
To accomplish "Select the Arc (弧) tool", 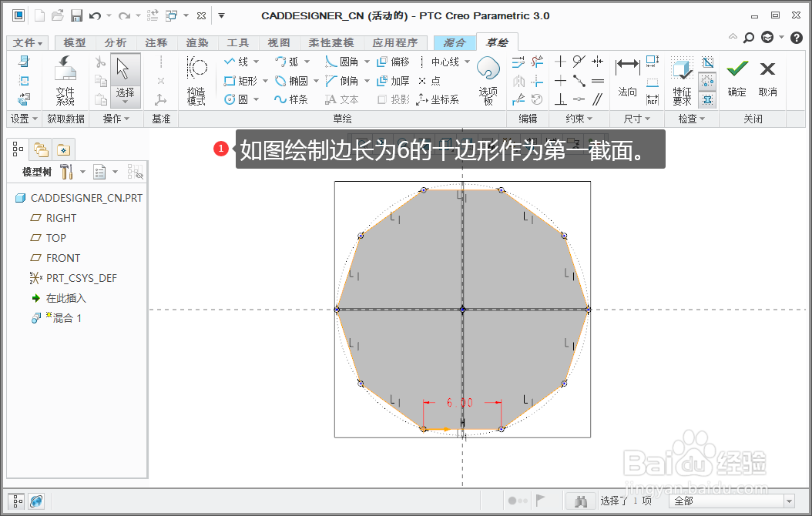I will 287,62.
